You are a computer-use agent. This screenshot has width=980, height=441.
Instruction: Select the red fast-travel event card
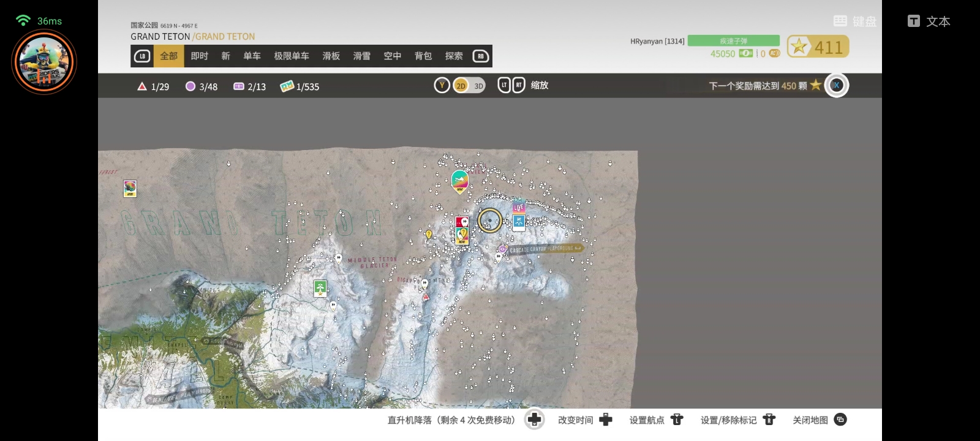(462, 222)
